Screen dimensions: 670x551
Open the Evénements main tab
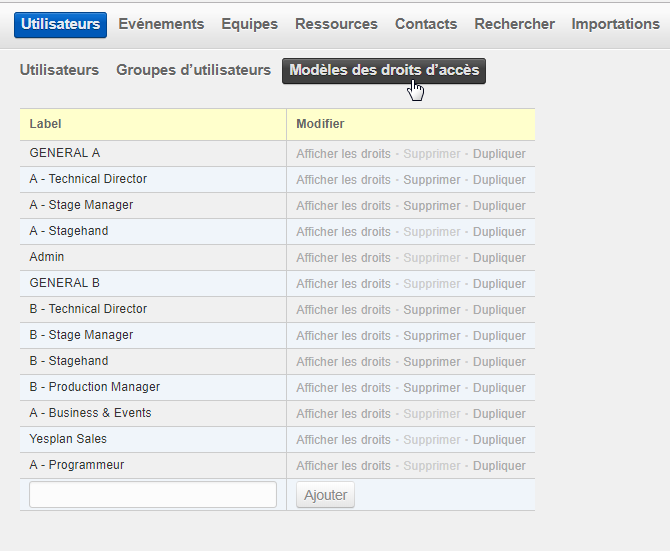tap(161, 24)
